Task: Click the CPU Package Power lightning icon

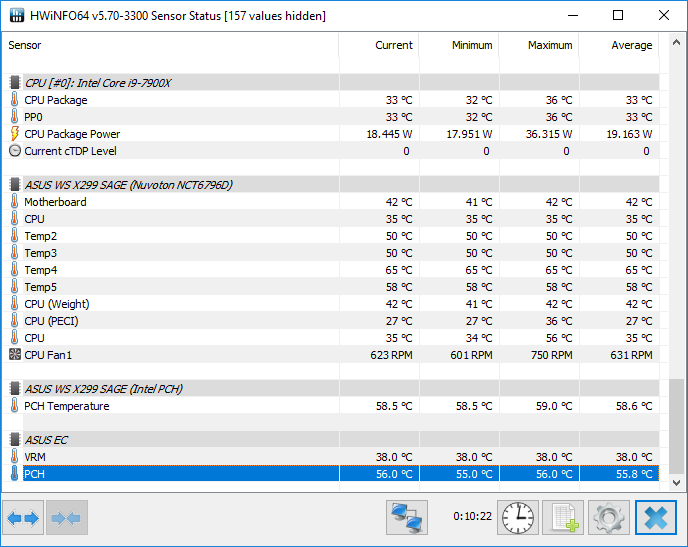Action: pos(15,133)
